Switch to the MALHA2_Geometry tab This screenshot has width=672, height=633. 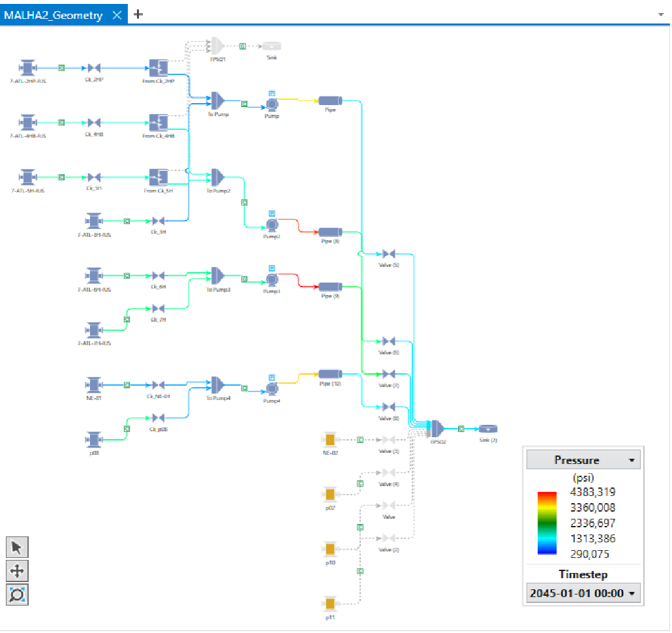[x=53, y=15]
